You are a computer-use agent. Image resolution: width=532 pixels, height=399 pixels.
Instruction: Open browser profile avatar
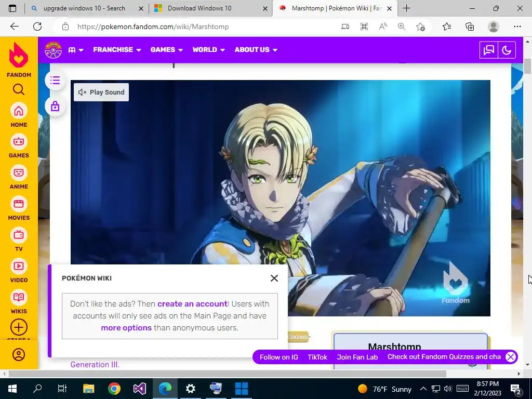tap(494, 26)
